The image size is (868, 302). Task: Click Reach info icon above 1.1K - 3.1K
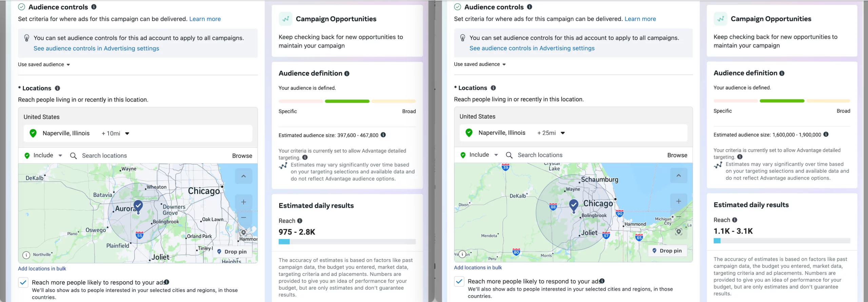735,220
